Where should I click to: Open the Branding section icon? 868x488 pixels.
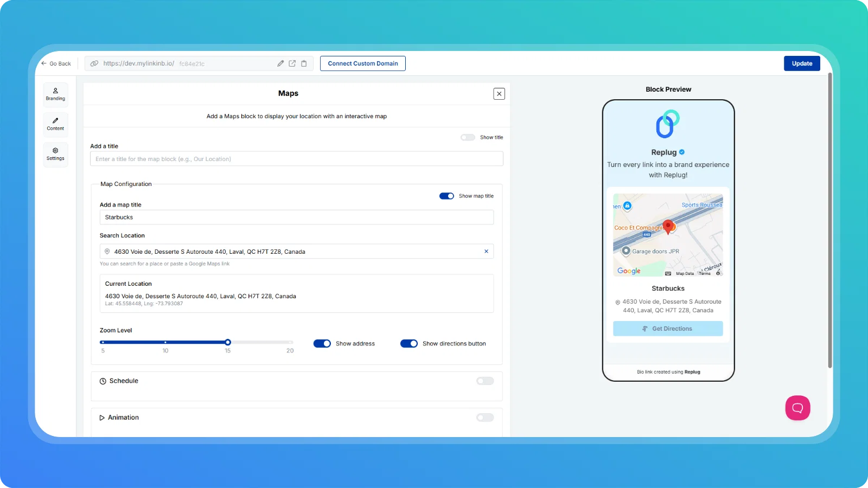pyautogui.click(x=55, y=91)
